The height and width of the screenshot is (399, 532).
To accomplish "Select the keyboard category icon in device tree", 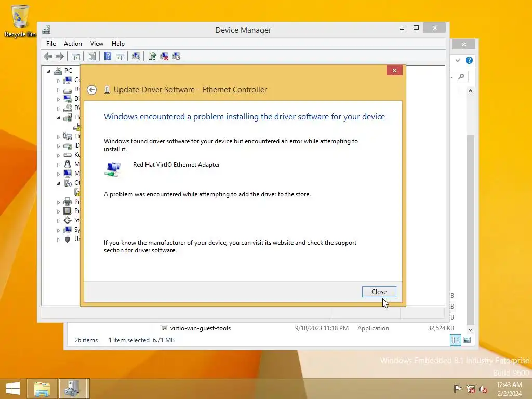I will point(68,155).
